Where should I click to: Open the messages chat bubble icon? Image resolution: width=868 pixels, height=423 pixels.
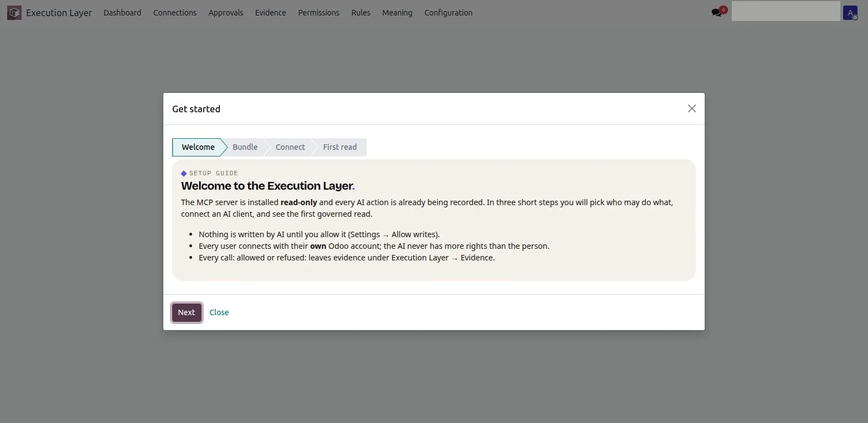717,12
